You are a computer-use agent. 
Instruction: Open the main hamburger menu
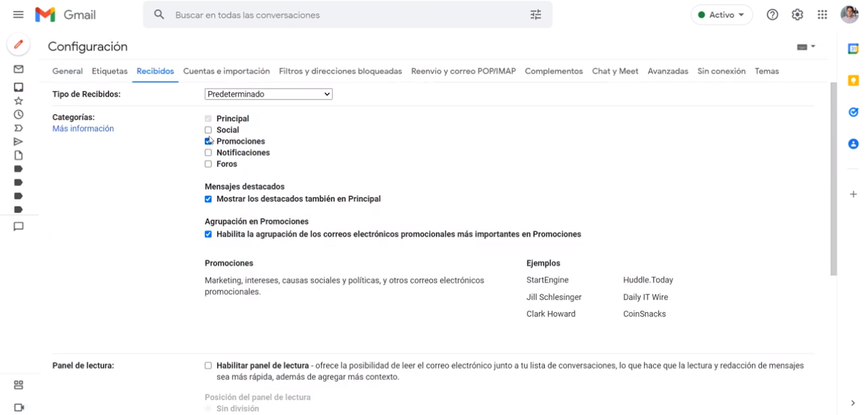pos(18,15)
